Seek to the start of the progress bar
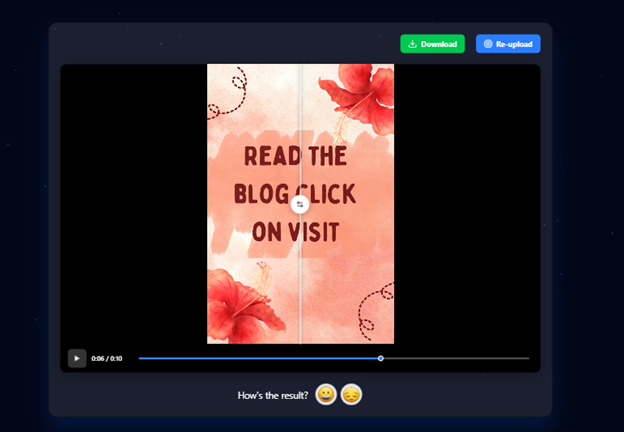Screen dimensions: 624x432 [141, 358]
